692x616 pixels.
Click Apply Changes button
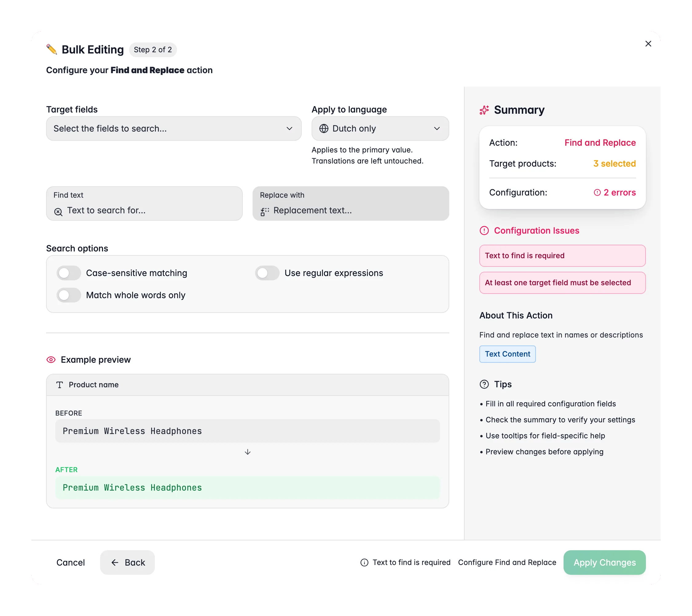point(604,563)
